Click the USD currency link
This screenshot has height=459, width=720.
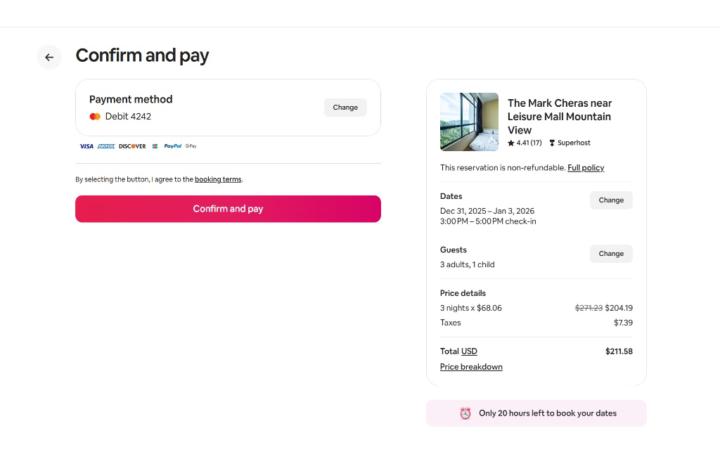tap(469, 351)
